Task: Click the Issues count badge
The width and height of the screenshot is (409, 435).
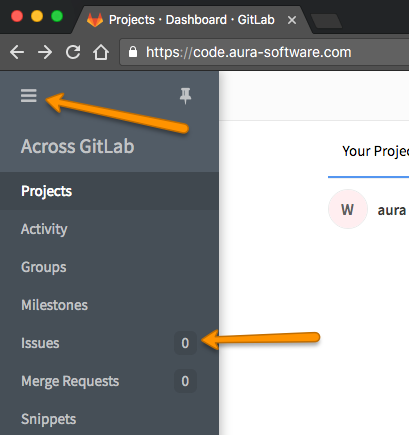Action: pos(185,343)
